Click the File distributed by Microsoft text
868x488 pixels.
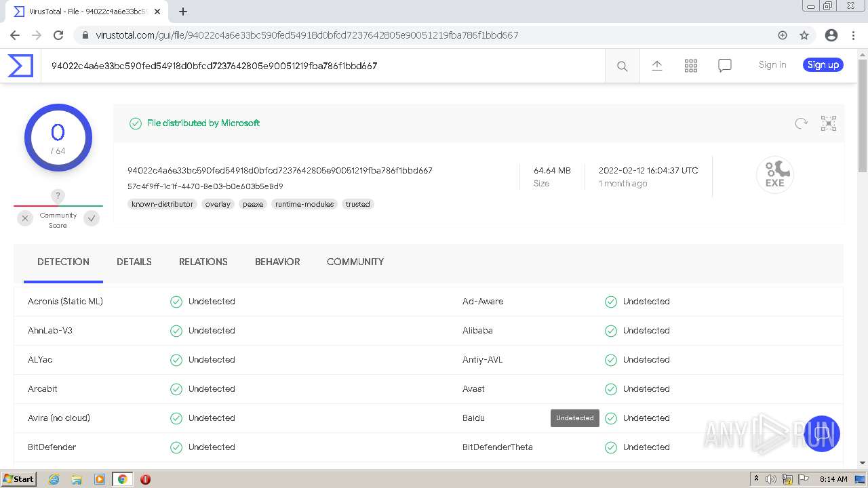(203, 123)
